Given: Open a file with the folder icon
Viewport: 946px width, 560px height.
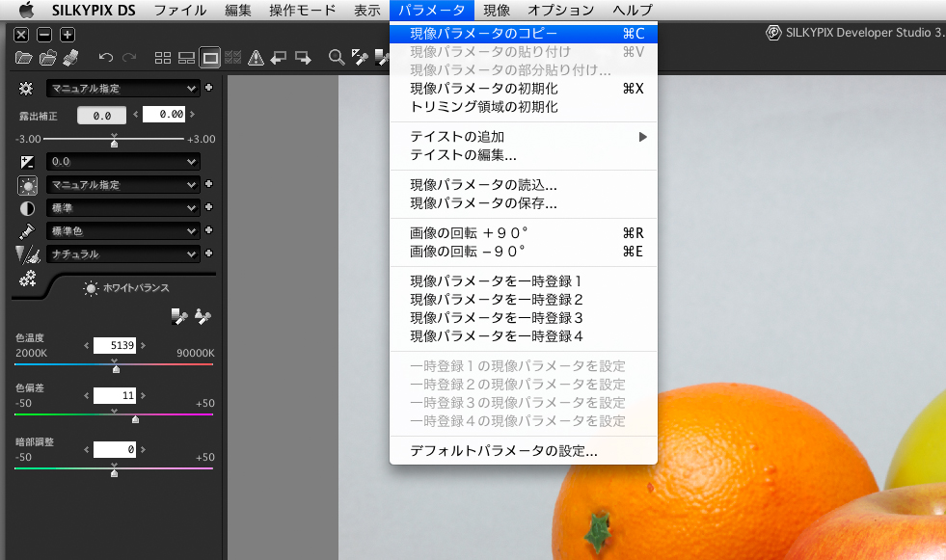Looking at the screenshot, I should tap(23, 57).
